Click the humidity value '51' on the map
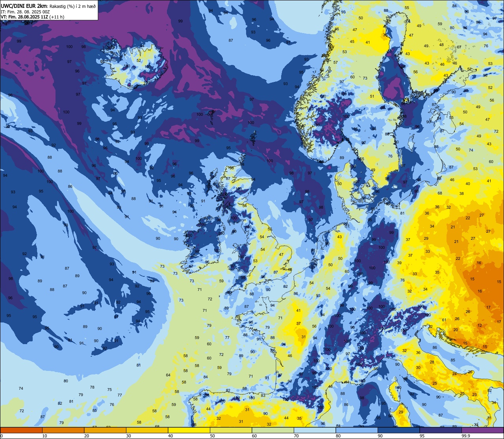 coord(372,96)
